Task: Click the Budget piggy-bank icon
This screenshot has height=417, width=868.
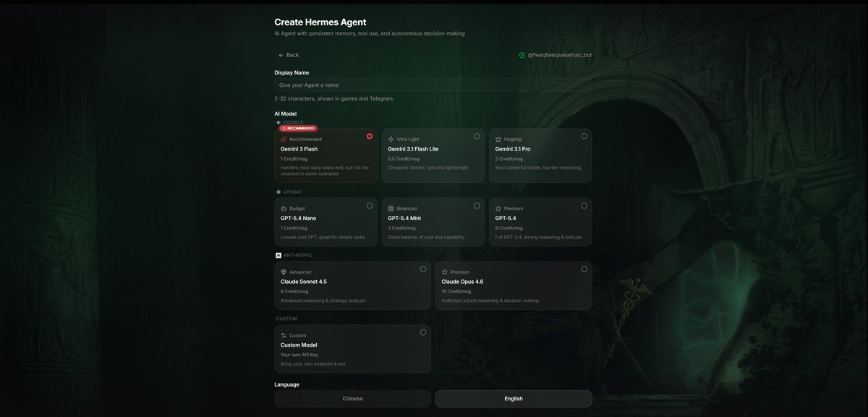Action: [284, 208]
